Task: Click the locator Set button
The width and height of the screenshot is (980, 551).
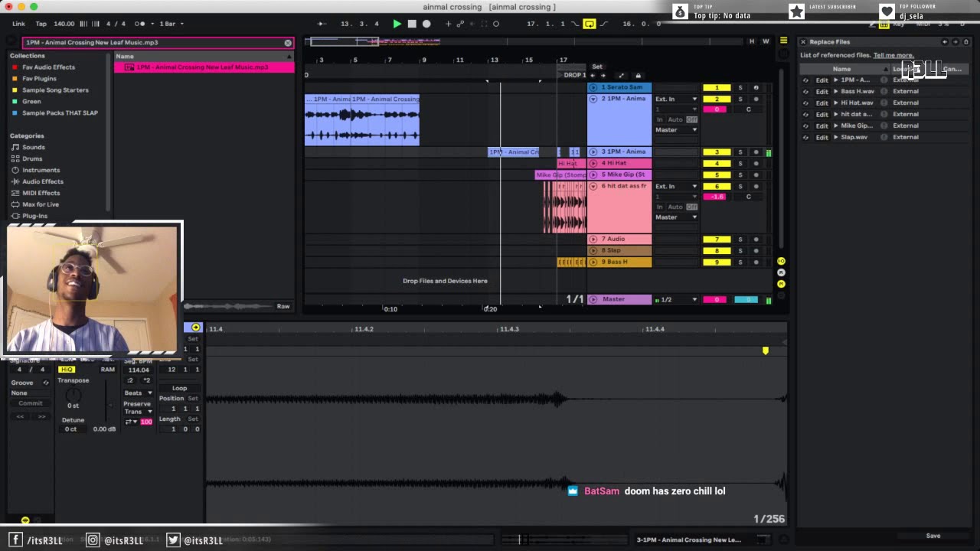Action: [x=596, y=67]
